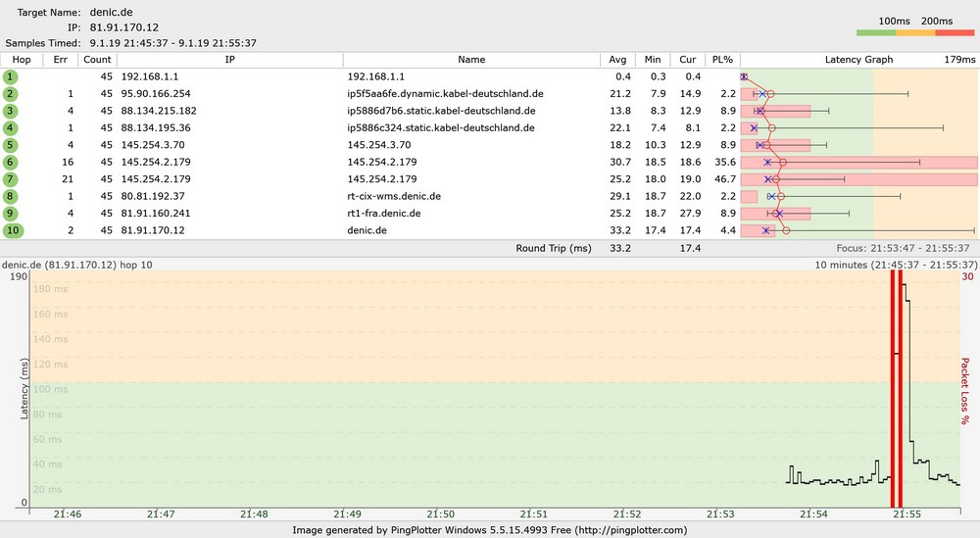Select hop 8 green circle icon
The height and width of the screenshot is (538, 980).
[x=10, y=196]
